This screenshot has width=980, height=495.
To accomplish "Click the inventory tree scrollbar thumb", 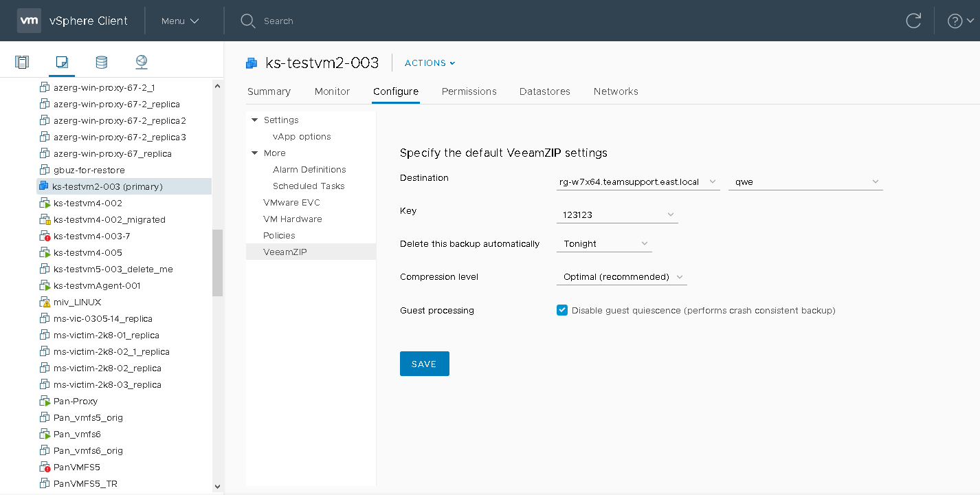I will [x=217, y=263].
